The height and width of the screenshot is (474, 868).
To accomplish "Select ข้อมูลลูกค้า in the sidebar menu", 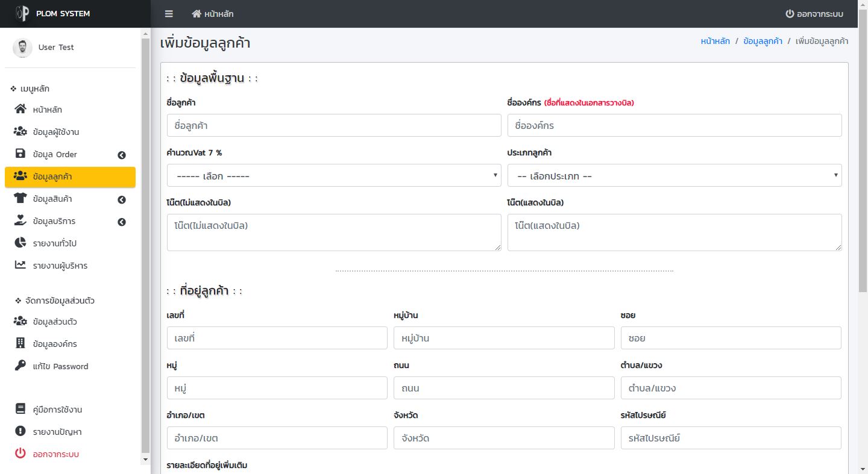I will [70, 177].
